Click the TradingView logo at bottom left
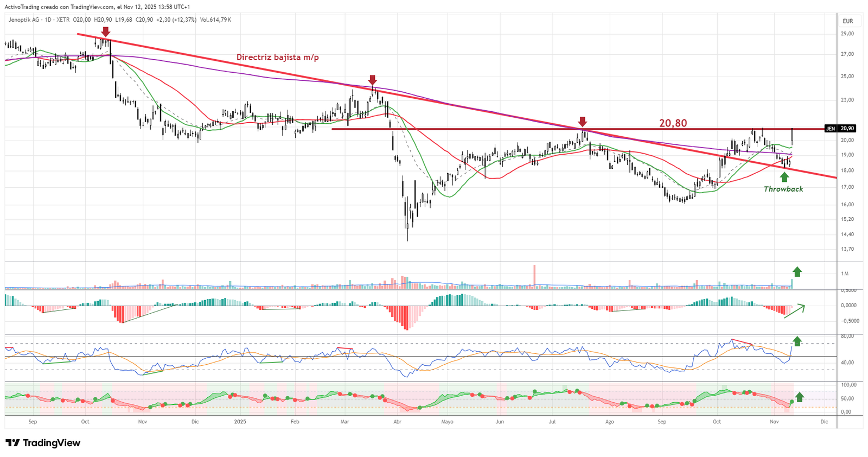The width and height of the screenshot is (868, 457). tap(43, 443)
